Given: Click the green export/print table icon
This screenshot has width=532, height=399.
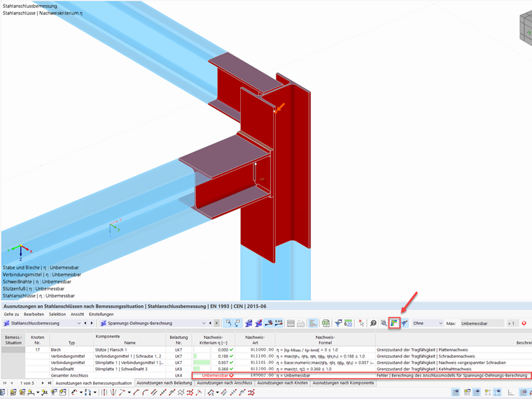Looking at the screenshot, I should click(325, 323).
